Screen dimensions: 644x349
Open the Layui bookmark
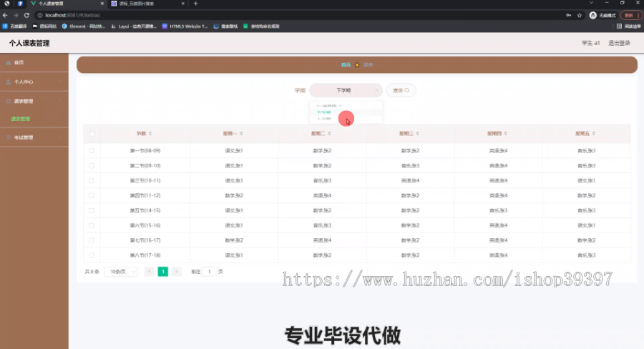135,26
